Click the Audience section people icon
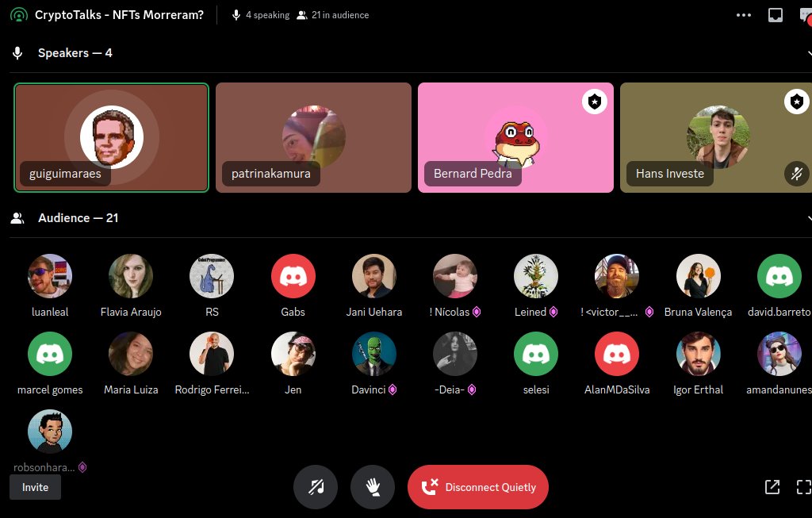Viewport: 812px width, 518px height. coord(17,218)
